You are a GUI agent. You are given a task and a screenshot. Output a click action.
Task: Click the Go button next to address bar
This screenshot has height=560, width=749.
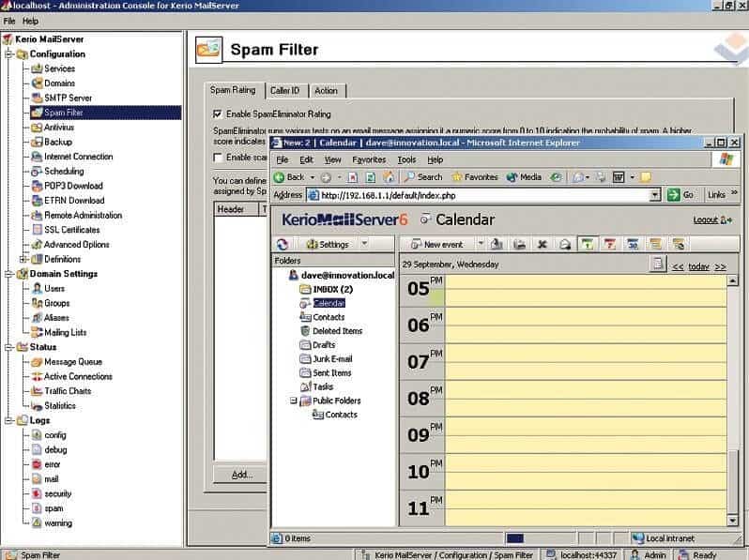point(680,195)
